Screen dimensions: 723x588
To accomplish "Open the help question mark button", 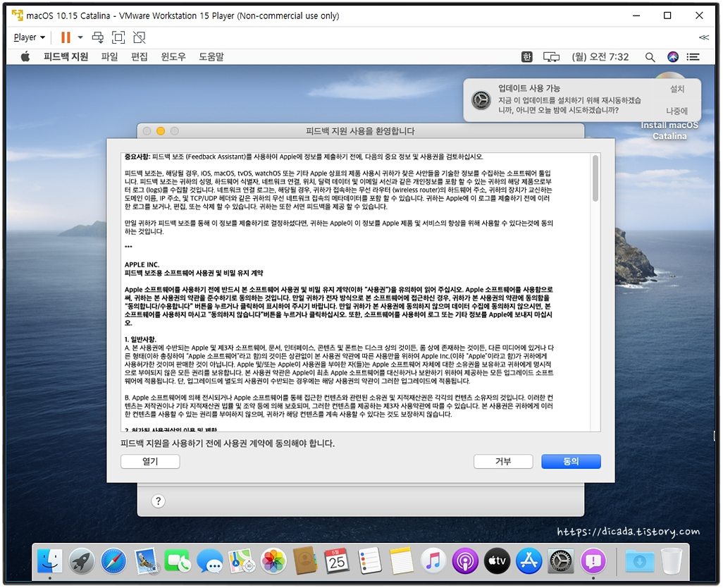I will pos(158,501).
